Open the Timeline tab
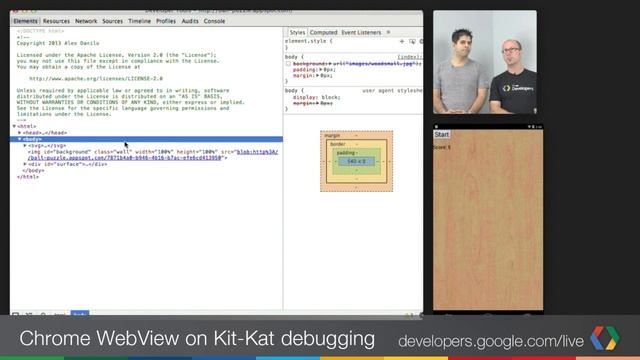 click(139, 21)
